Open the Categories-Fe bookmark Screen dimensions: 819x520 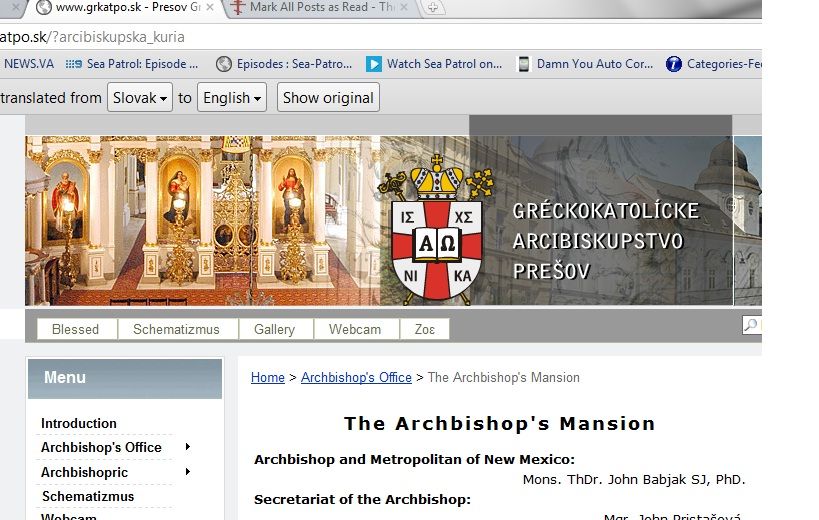click(713, 64)
